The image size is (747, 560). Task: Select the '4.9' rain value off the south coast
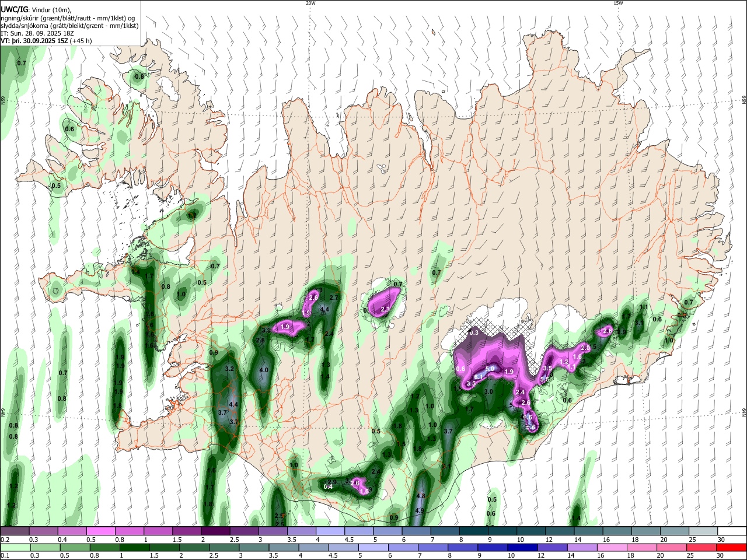pyautogui.click(x=419, y=511)
